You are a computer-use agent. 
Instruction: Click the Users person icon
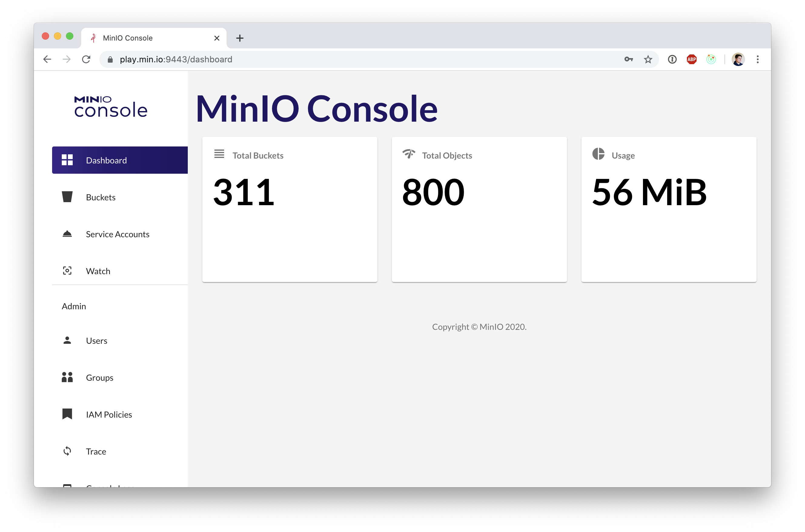tap(67, 340)
